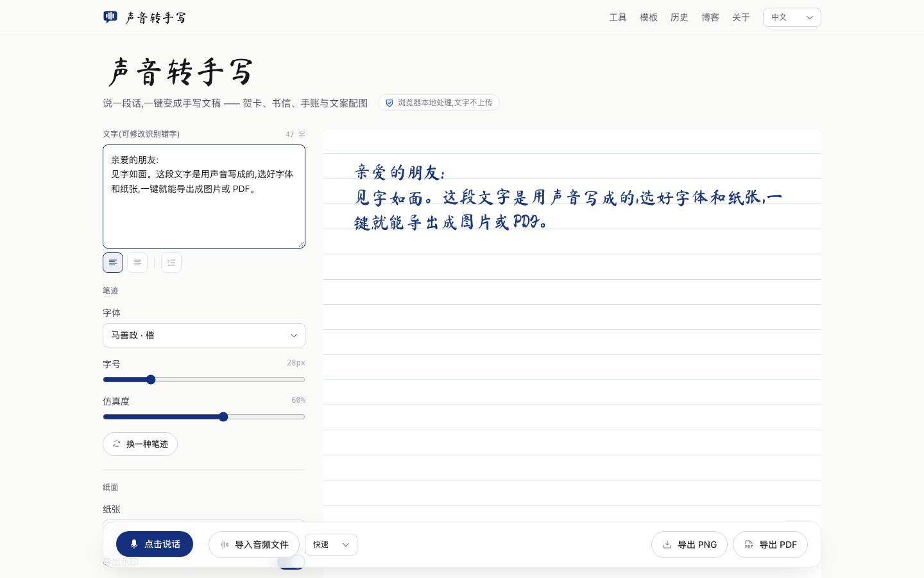Click the 导出 PDF button
This screenshot has width=924, height=578.
[770, 545]
